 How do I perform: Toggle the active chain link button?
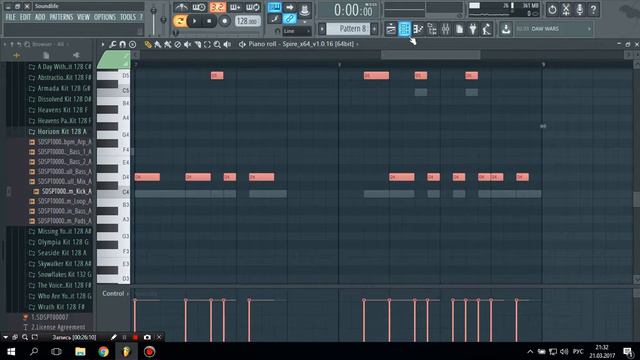tap(289, 19)
